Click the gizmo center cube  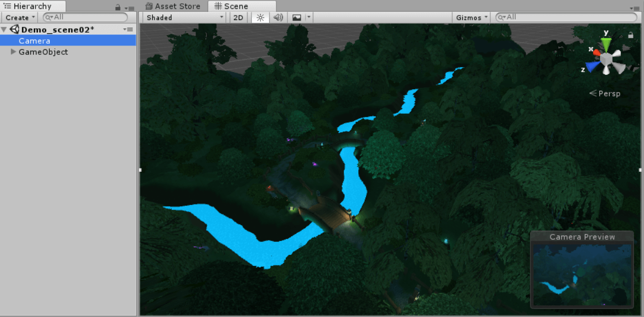[x=606, y=60]
